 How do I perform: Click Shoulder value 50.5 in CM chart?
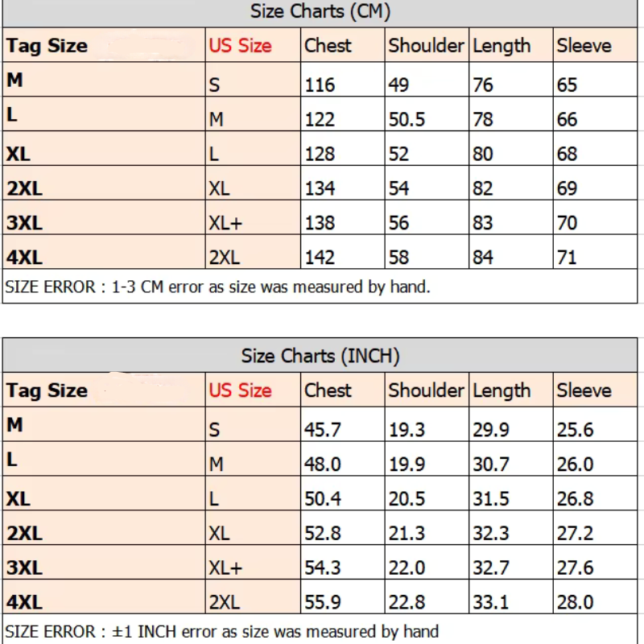click(407, 119)
